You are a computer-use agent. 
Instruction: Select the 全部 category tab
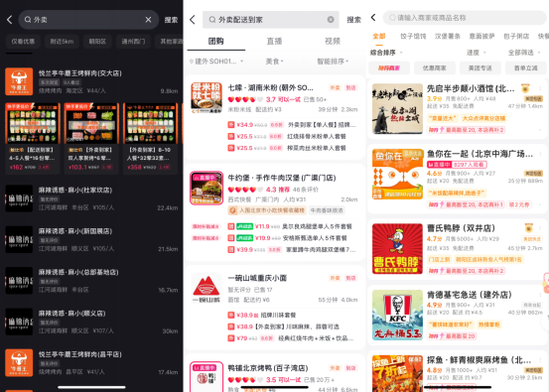379,36
